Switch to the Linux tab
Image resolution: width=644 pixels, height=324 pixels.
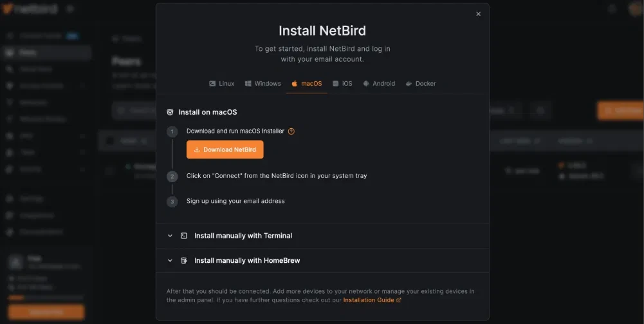pyautogui.click(x=222, y=84)
